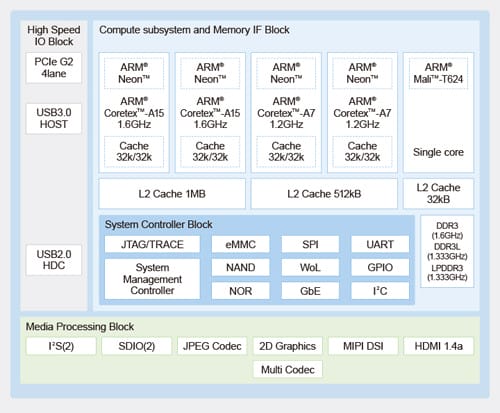This screenshot has width=500, height=413.
Task: Select the USB3.0 HOST block
Action: 54,118
